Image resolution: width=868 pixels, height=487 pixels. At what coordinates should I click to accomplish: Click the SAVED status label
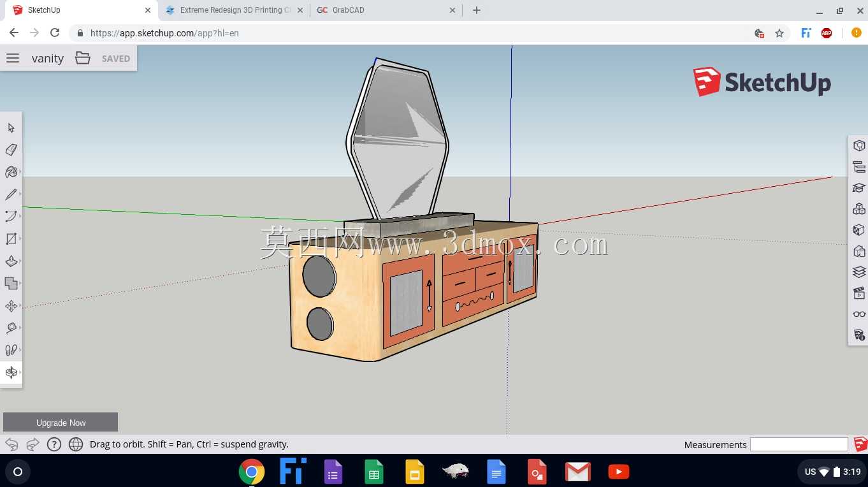[116, 59]
